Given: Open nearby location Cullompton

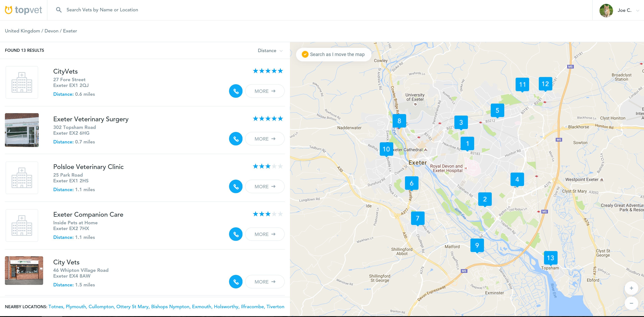Looking at the screenshot, I should [x=101, y=307].
